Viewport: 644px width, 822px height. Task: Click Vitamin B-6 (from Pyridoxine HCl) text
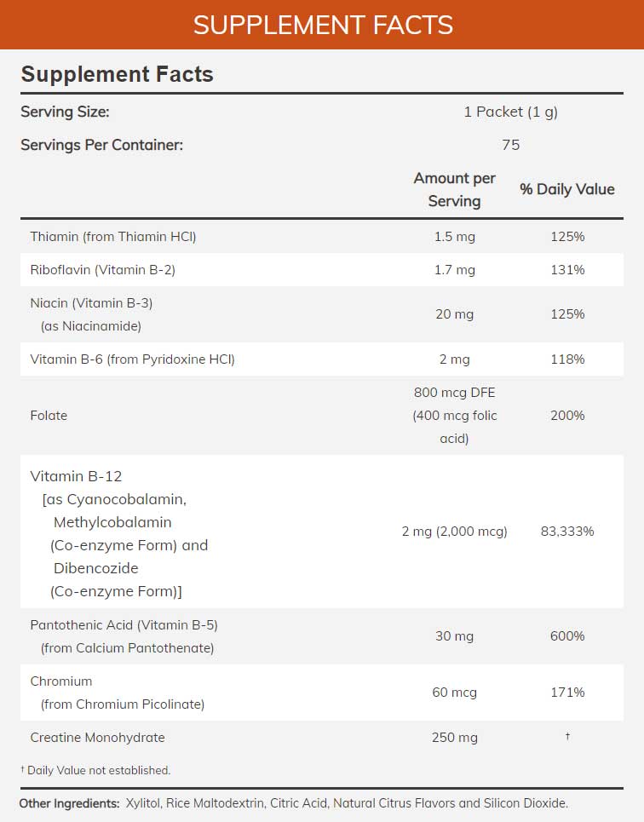[132, 359]
